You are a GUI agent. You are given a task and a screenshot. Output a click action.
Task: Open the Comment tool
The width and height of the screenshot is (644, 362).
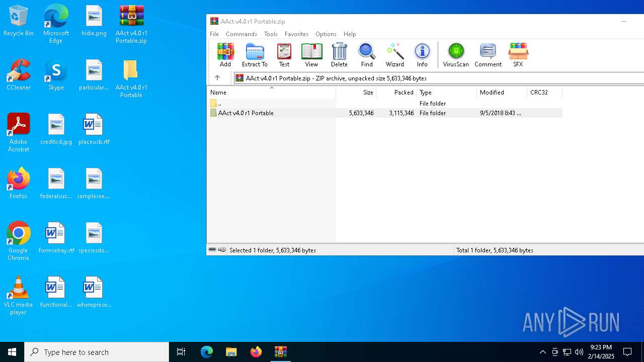pyautogui.click(x=488, y=55)
